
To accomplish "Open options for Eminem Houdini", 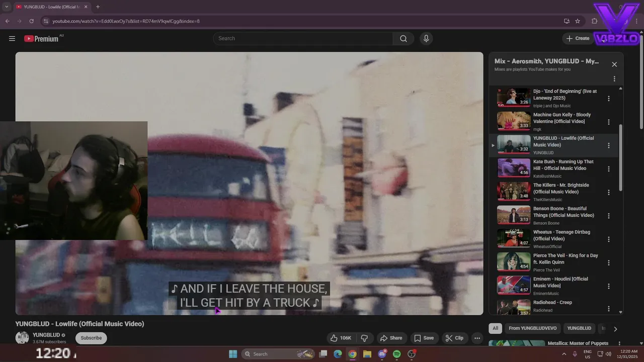I will click(609, 286).
